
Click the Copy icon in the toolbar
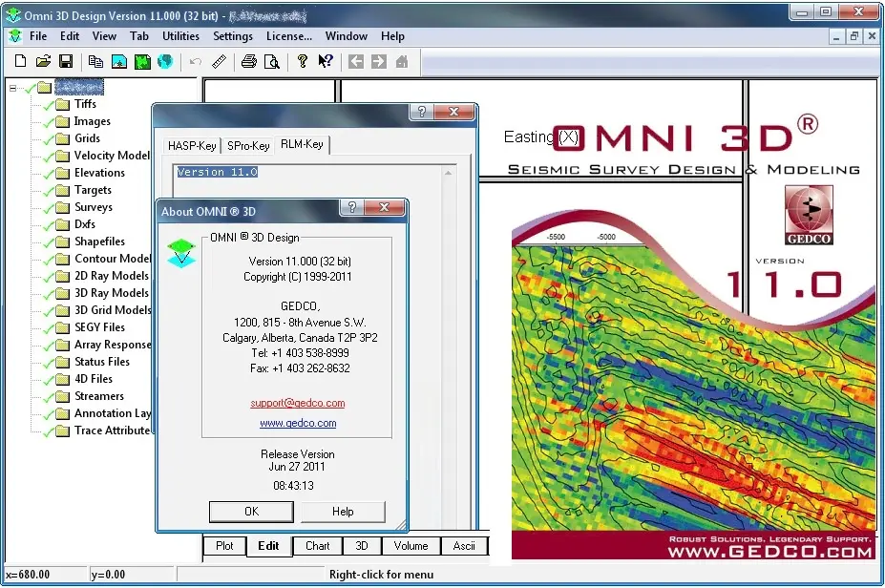95,61
